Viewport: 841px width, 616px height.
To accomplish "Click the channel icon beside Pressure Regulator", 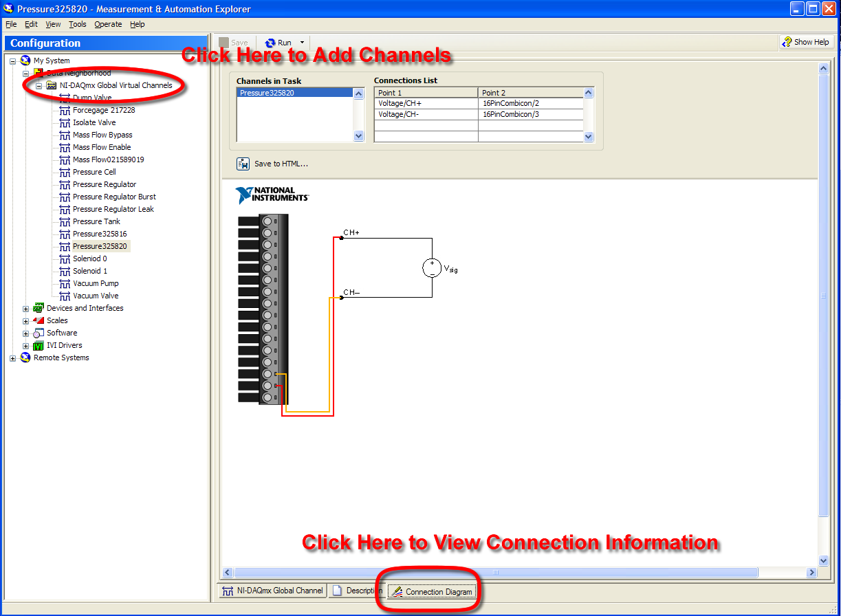I will point(65,184).
